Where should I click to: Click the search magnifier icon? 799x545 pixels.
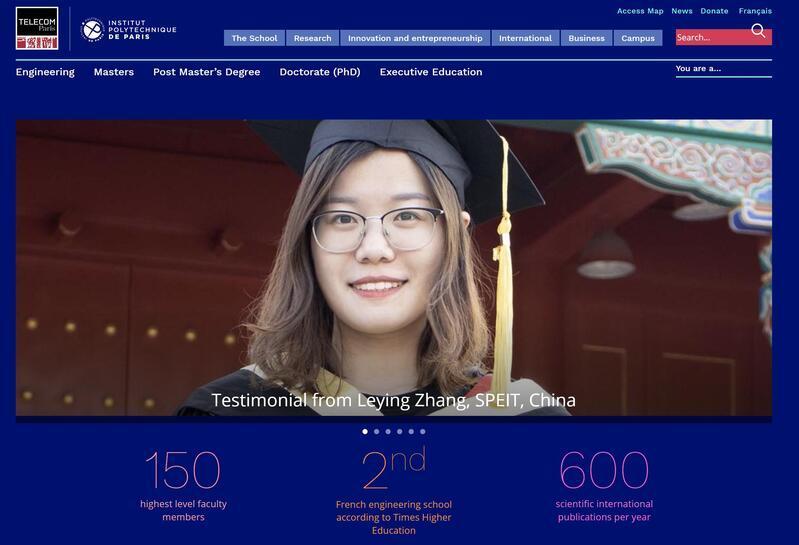758,31
